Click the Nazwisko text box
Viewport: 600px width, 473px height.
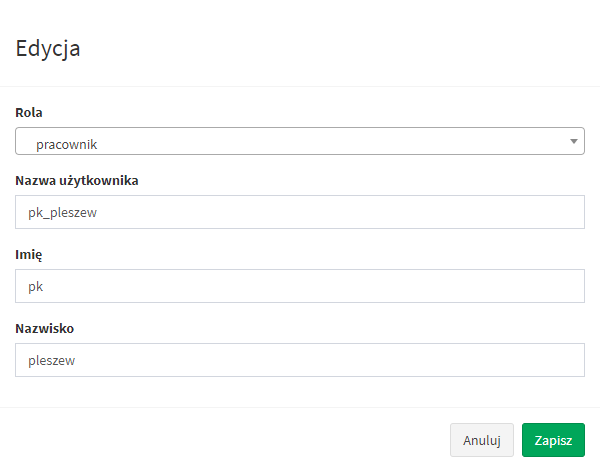coord(300,360)
